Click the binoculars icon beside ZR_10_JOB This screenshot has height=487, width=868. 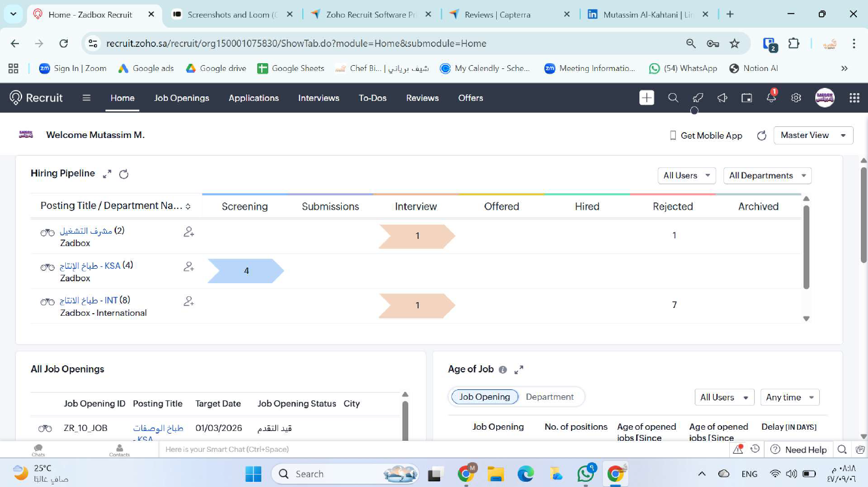[x=45, y=428]
